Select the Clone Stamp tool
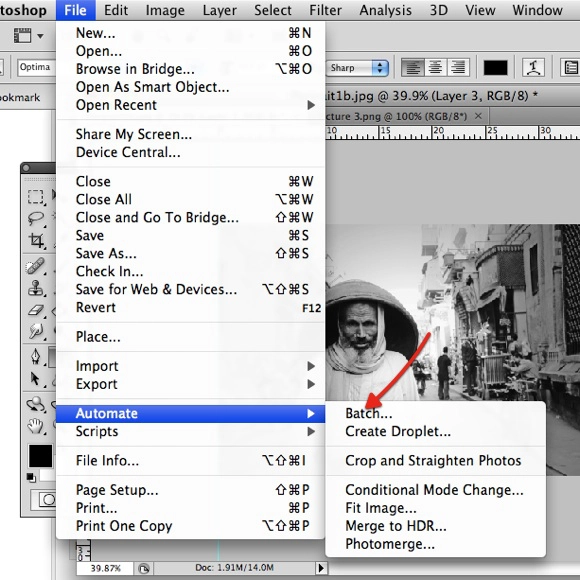Screen dimensions: 580x580 pyautogui.click(x=36, y=288)
